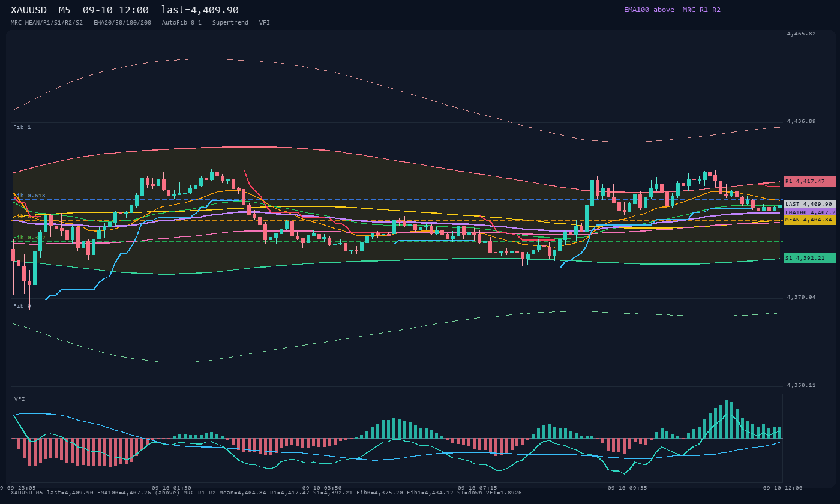The image size is (840, 504).
Task: Select the "EMA20/50/100/200" indicator legend
Action: click(122, 23)
